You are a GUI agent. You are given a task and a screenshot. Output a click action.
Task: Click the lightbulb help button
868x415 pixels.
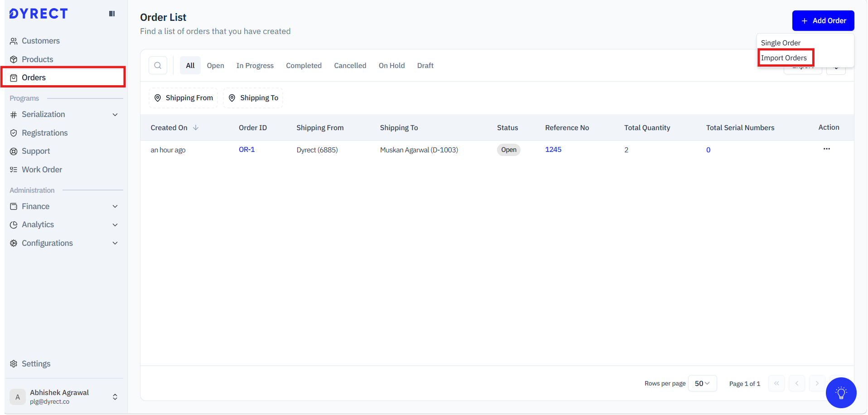tap(841, 393)
